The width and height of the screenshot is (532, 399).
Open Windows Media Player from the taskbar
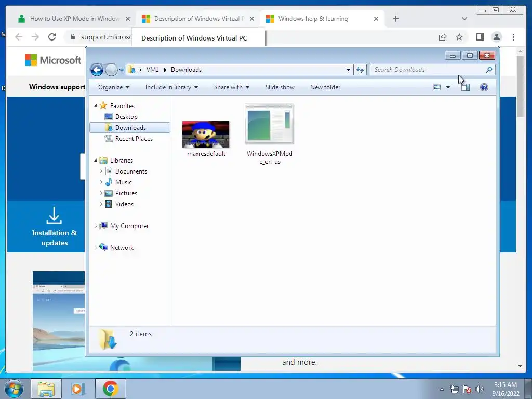pyautogui.click(x=78, y=389)
